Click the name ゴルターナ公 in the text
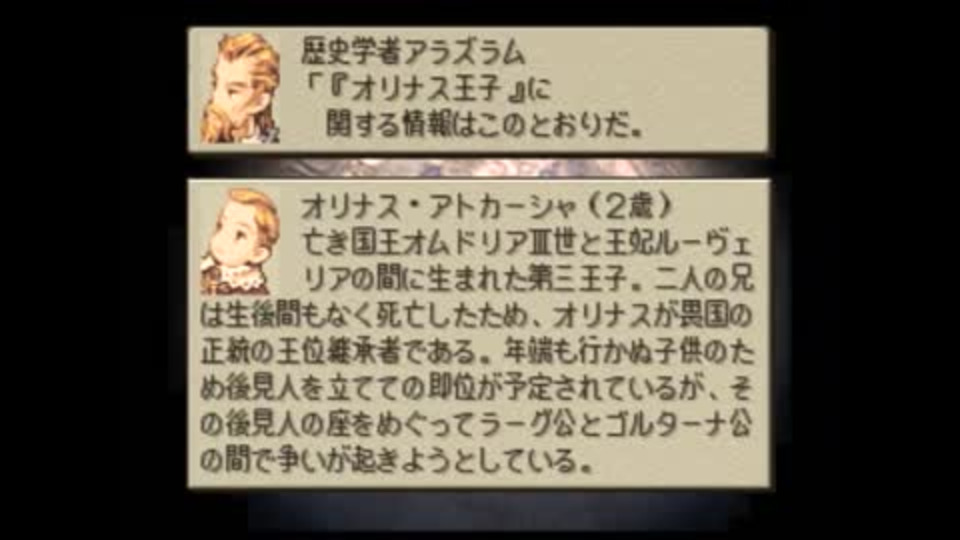This screenshot has height=540, width=960. [678, 424]
